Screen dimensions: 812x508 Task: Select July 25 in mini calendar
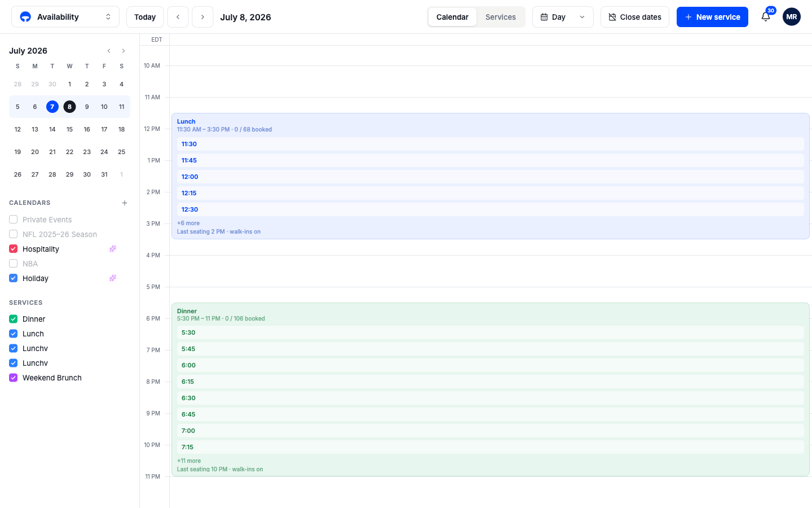121,152
